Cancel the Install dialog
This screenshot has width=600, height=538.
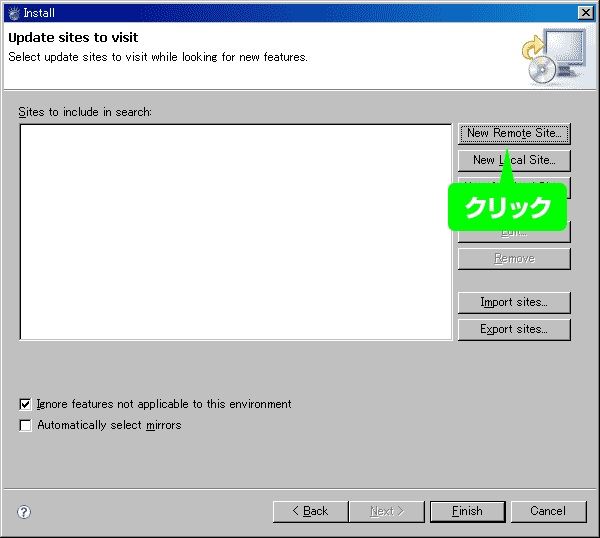548,511
